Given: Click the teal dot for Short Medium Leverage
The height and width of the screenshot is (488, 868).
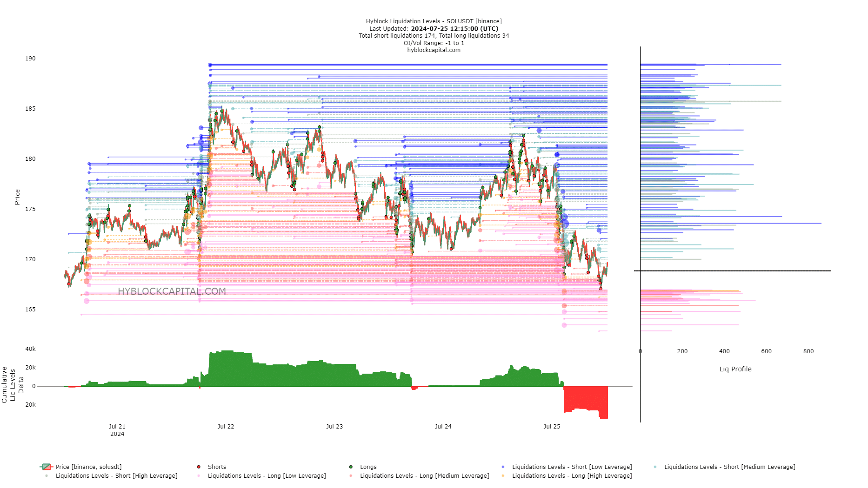Looking at the screenshot, I should [655, 467].
